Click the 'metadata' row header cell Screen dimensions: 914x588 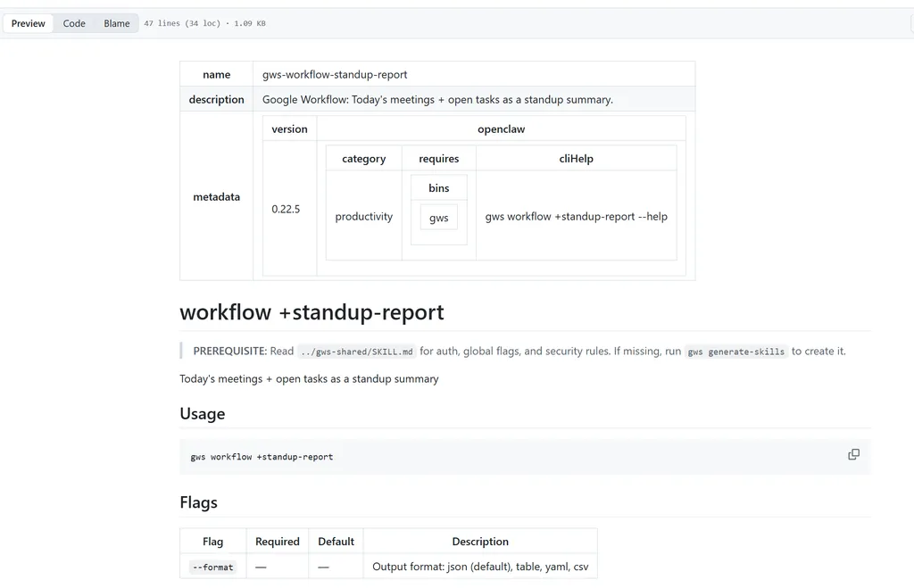tap(216, 196)
